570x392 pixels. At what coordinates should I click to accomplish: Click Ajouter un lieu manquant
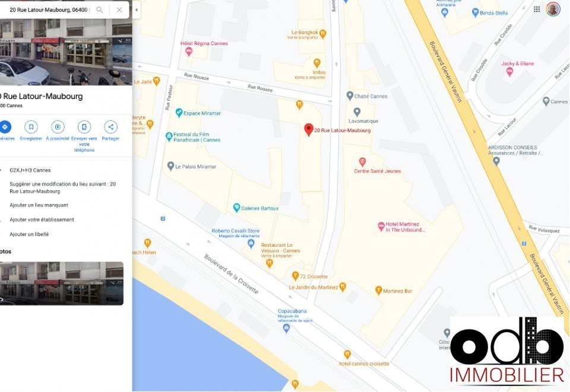39,205
